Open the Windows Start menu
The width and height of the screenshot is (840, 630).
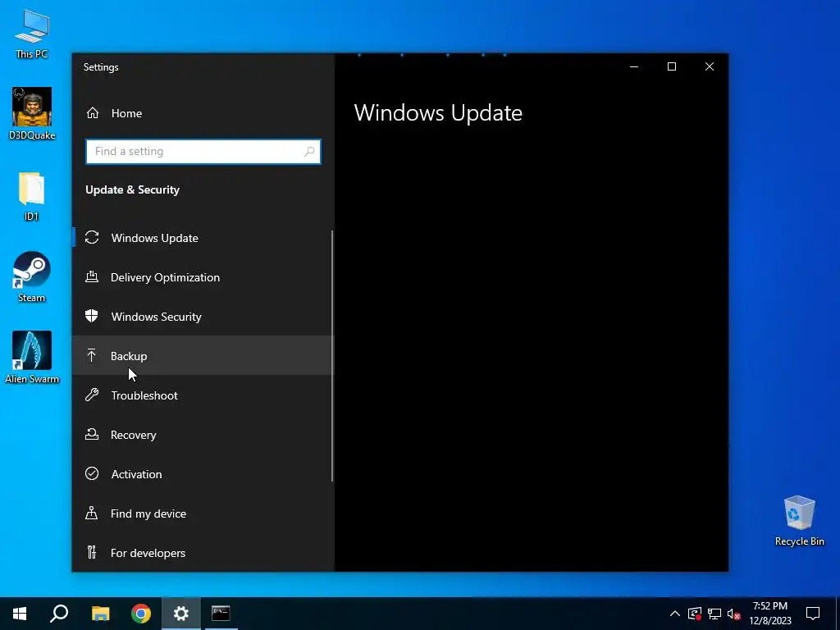click(x=20, y=614)
